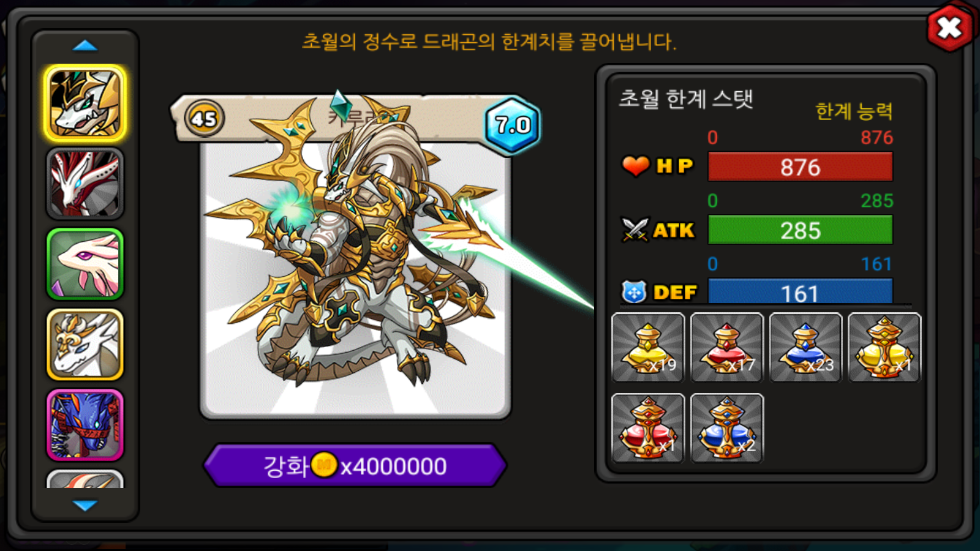This screenshot has height=551, width=980.
Task: Click the down arrow below dragon list
Action: pos(85,505)
